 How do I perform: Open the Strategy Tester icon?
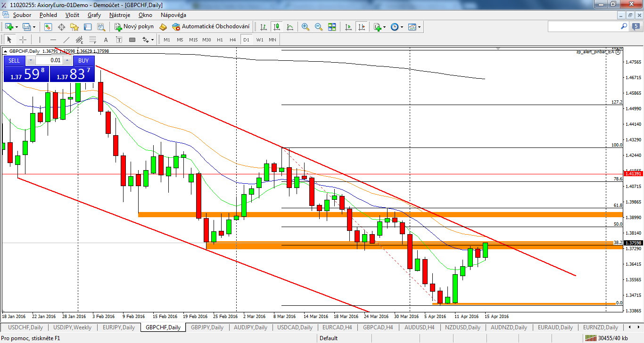coord(101,27)
